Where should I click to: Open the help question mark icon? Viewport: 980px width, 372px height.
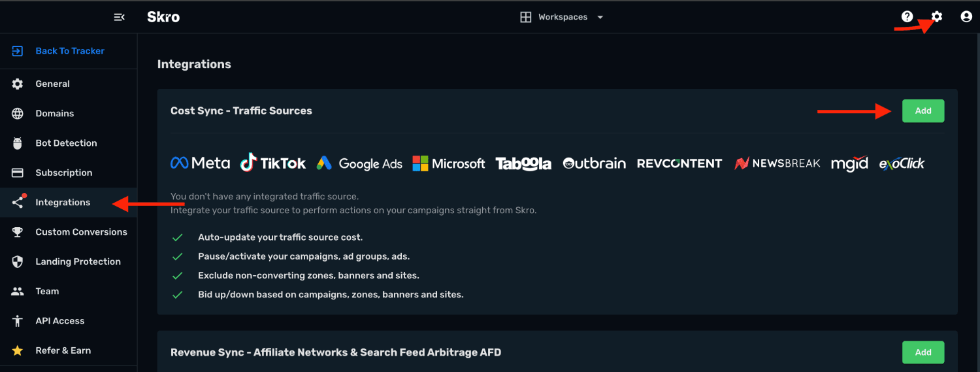point(907,17)
